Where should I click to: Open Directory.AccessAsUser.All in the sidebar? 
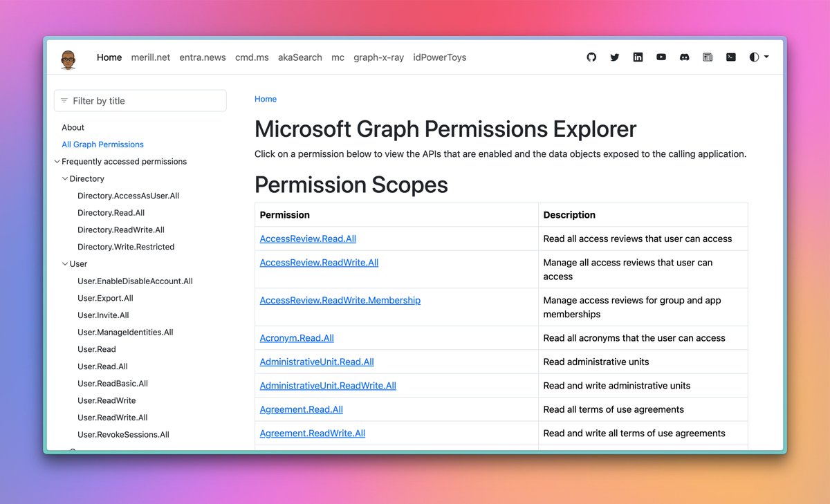coord(128,196)
